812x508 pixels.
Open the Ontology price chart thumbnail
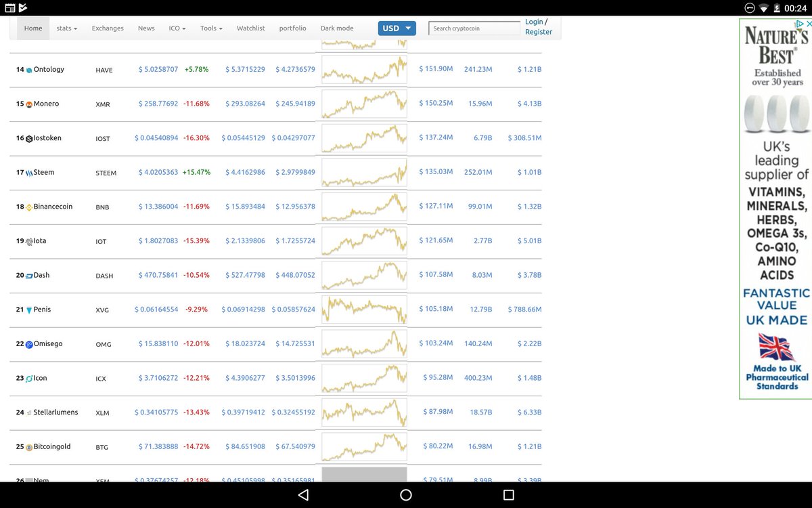(x=364, y=70)
